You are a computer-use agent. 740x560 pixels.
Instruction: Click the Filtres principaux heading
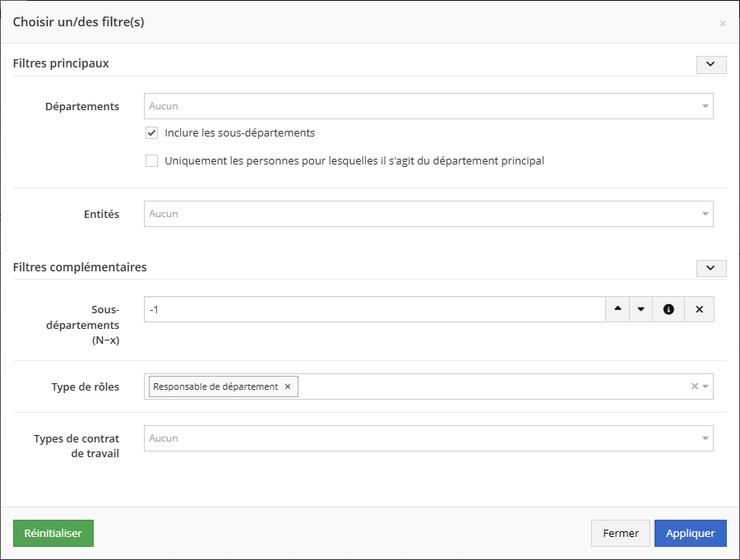[61, 63]
